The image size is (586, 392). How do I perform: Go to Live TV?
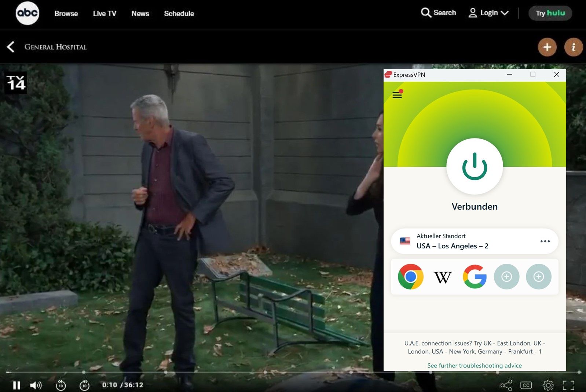105,14
